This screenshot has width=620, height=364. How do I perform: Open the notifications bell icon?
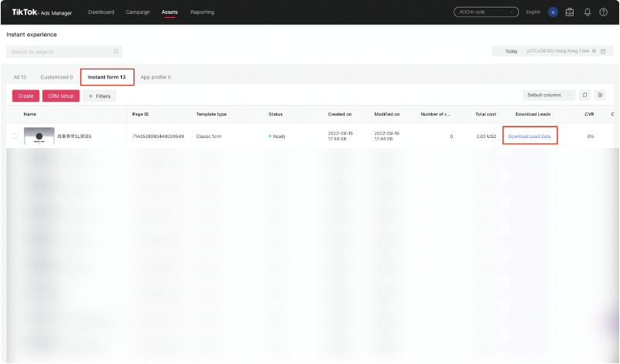(x=588, y=12)
